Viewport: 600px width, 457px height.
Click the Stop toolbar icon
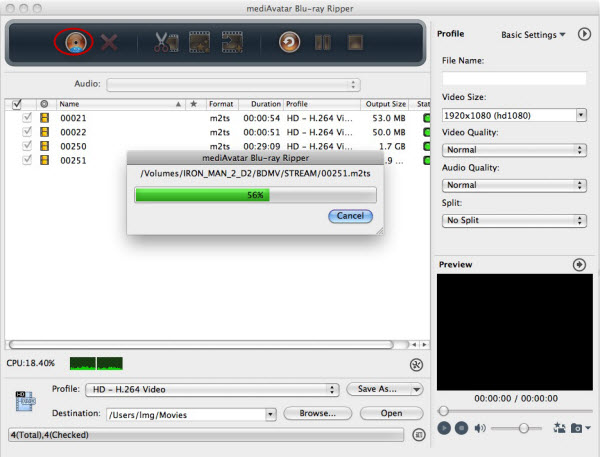click(x=355, y=42)
